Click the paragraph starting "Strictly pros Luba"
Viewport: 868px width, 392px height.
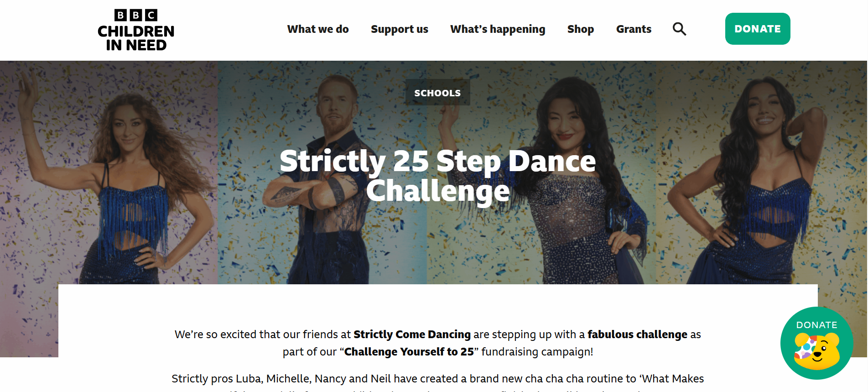point(437,379)
